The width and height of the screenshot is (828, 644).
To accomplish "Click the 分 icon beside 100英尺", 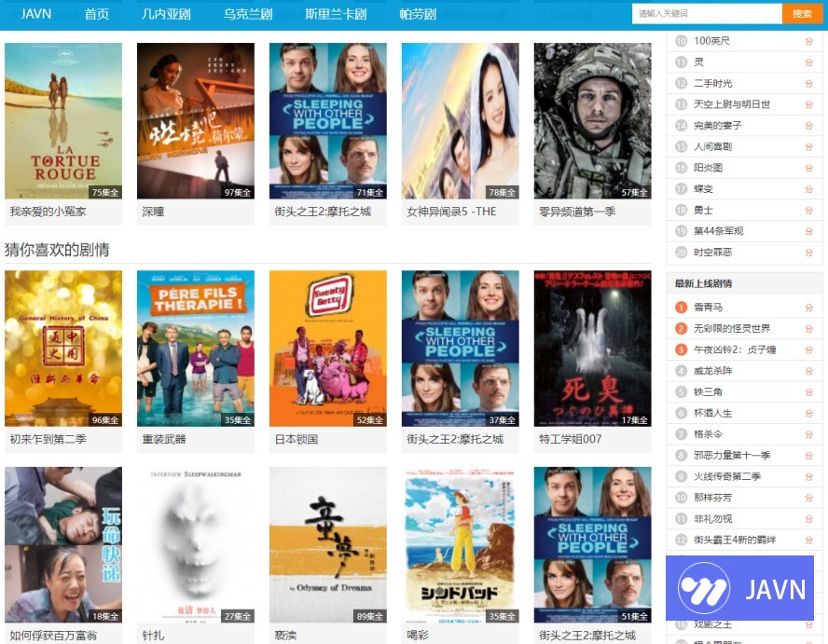I will [x=808, y=41].
